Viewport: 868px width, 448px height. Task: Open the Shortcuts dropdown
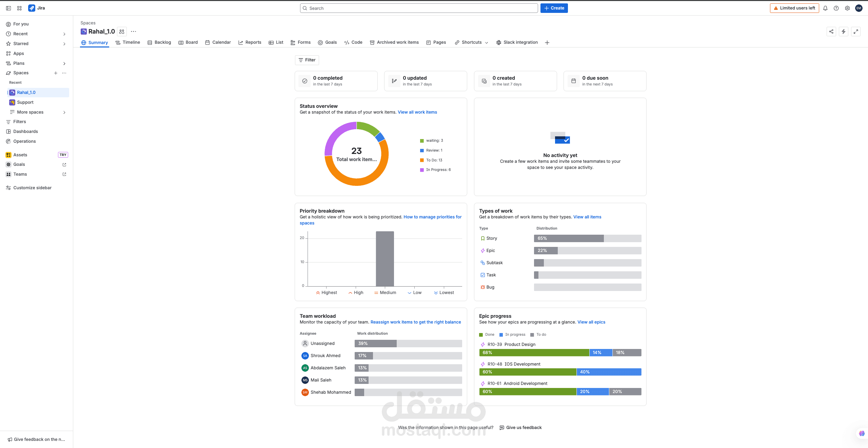[471, 42]
